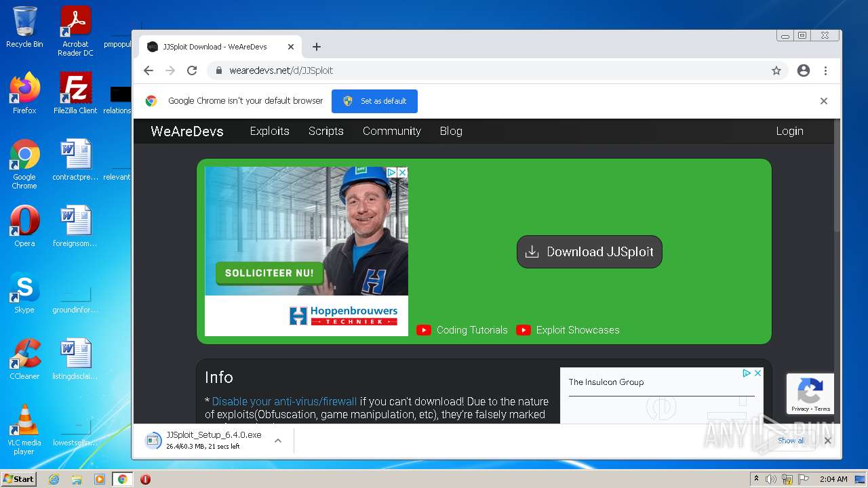Click The Insulcon Group ad text
The width and height of the screenshot is (868, 488).
[x=606, y=382]
